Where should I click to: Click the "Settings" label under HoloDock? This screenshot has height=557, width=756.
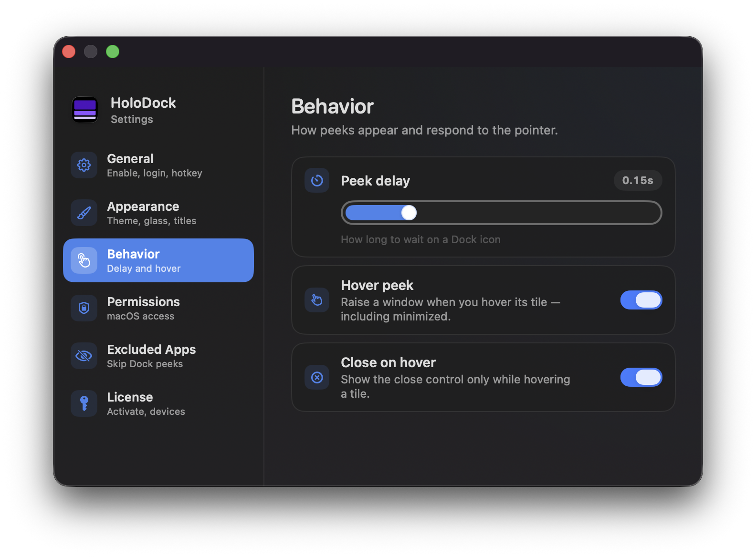(x=132, y=119)
